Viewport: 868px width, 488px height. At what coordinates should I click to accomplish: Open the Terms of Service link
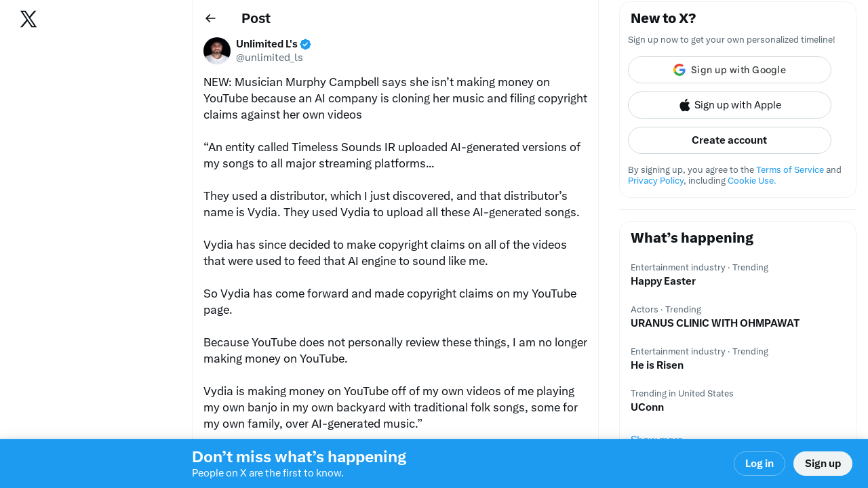point(789,170)
